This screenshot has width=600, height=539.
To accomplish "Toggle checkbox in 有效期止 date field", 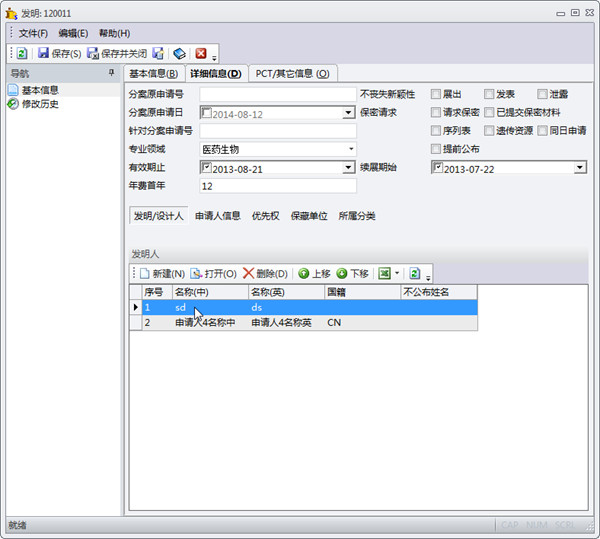I will pyautogui.click(x=207, y=168).
